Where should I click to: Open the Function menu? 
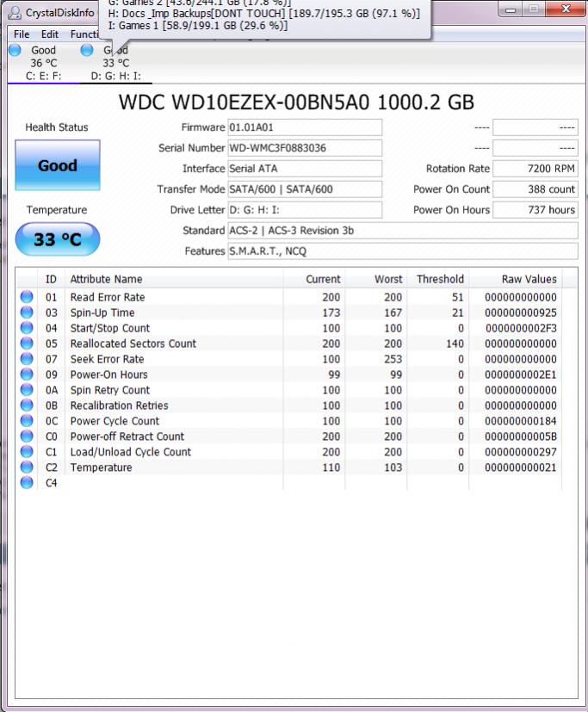click(x=84, y=34)
